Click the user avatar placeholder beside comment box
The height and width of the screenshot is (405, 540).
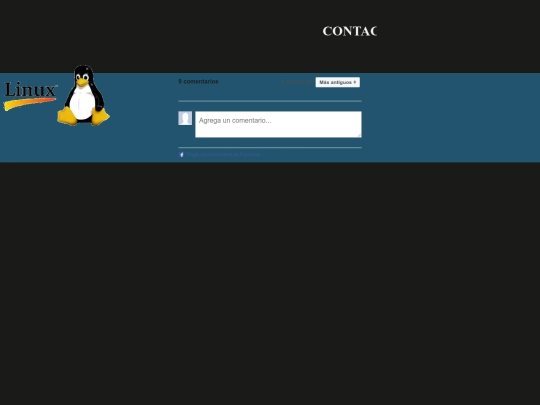185,118
